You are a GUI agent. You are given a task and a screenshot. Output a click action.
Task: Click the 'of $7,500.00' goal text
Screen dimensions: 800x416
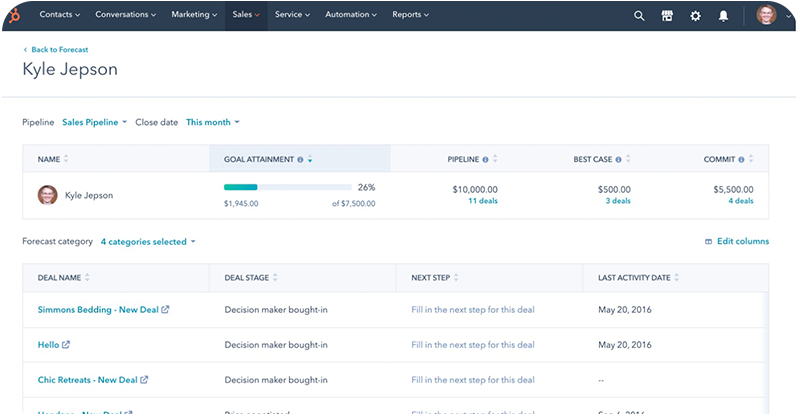(354, 203)
